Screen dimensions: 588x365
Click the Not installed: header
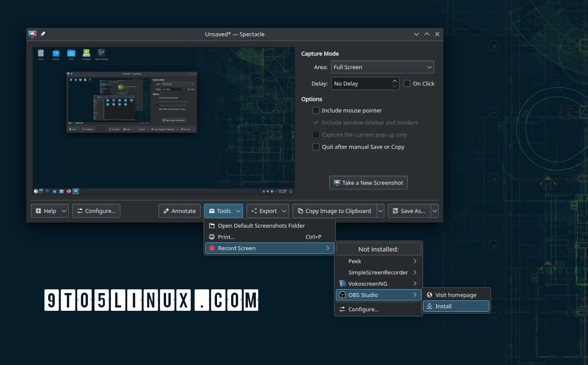[x=378, y=249]
